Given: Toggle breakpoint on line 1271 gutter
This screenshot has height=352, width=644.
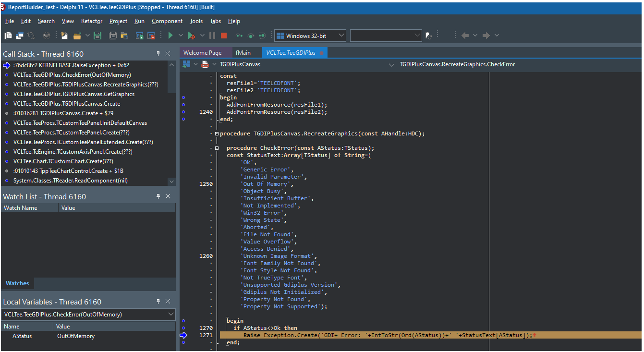Looking at the screenshot, I should 183,335.
